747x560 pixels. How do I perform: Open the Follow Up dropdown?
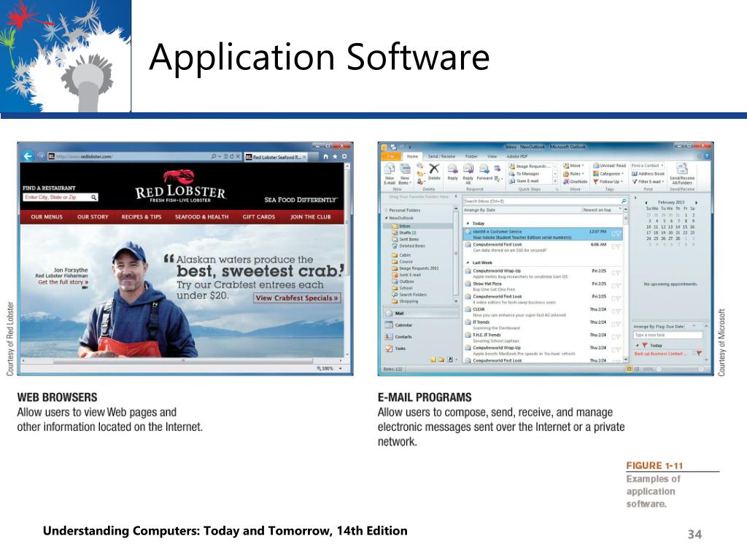pos(608,182)
